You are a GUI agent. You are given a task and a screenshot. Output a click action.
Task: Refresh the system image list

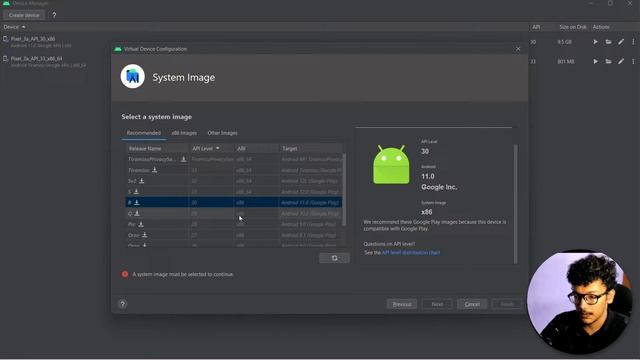(x=334, y=258)
